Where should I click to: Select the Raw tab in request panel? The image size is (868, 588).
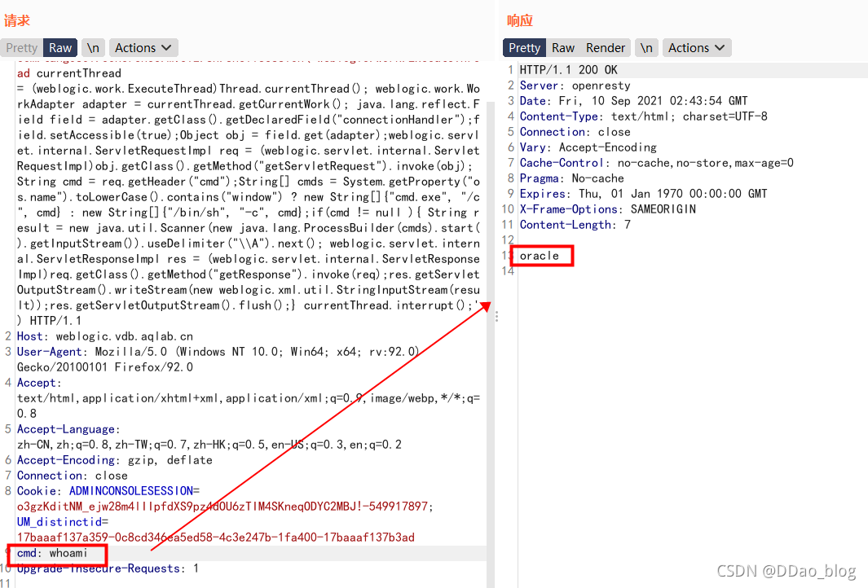pos(60,47)
